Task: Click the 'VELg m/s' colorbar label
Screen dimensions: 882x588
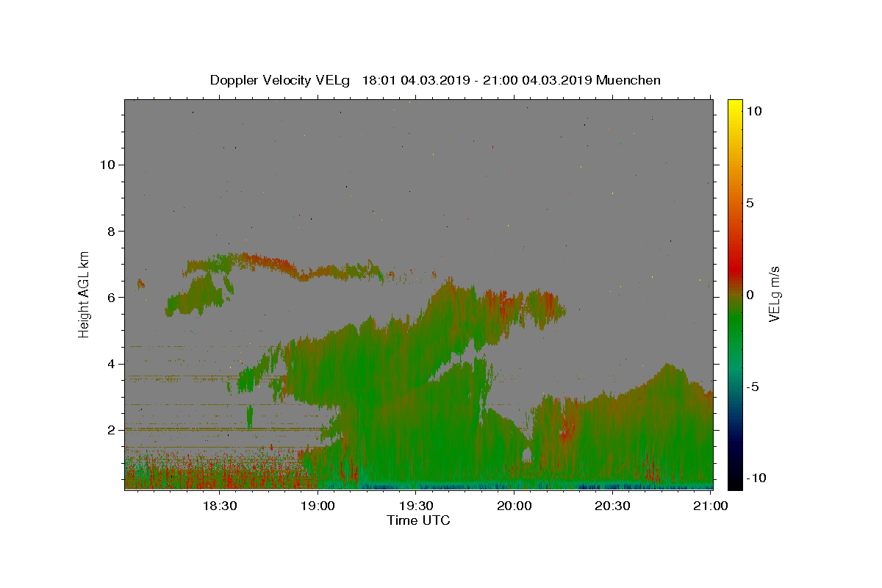Action: click(x=773, y=294)
